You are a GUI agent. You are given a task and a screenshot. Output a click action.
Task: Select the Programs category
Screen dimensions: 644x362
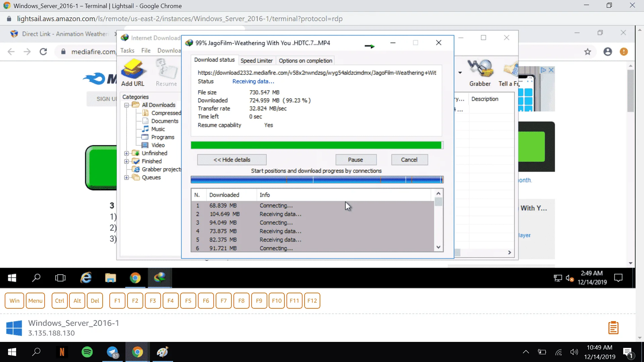click(163, 137)
